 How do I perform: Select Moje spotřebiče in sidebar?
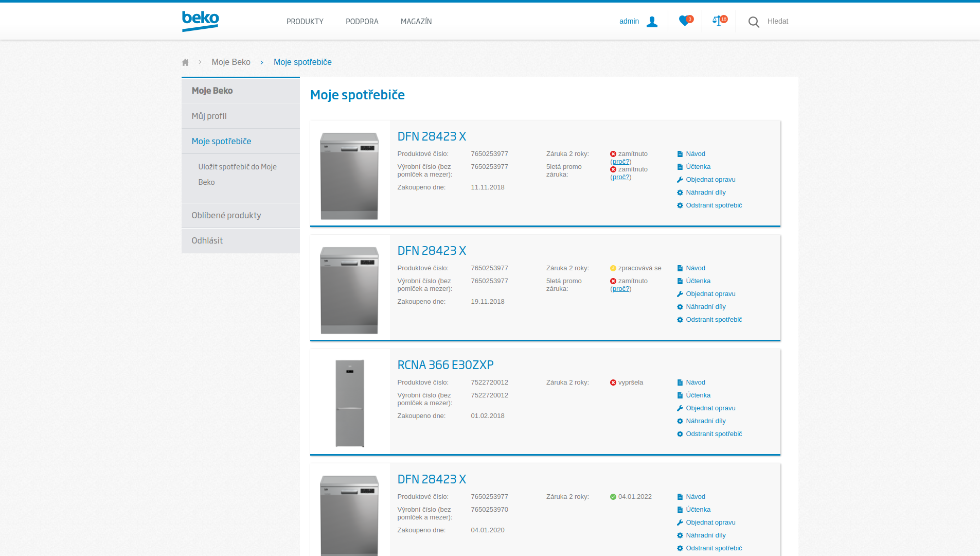[x=241, y=142]
